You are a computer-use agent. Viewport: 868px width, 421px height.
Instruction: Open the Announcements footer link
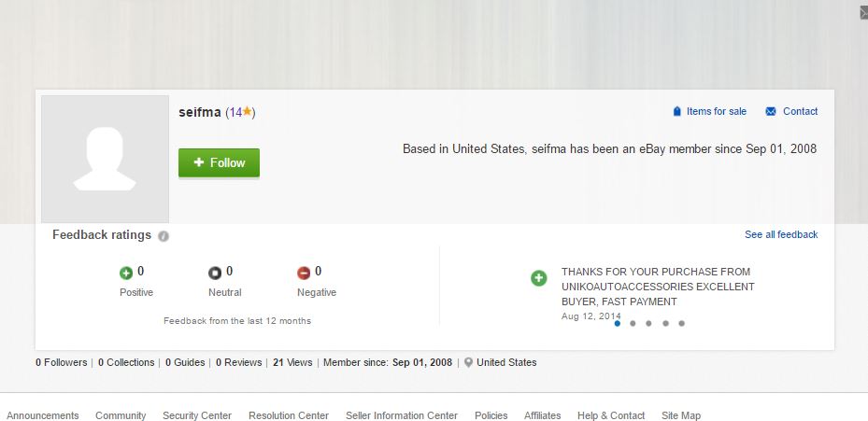pyautogui.click(x=43, y=415)
